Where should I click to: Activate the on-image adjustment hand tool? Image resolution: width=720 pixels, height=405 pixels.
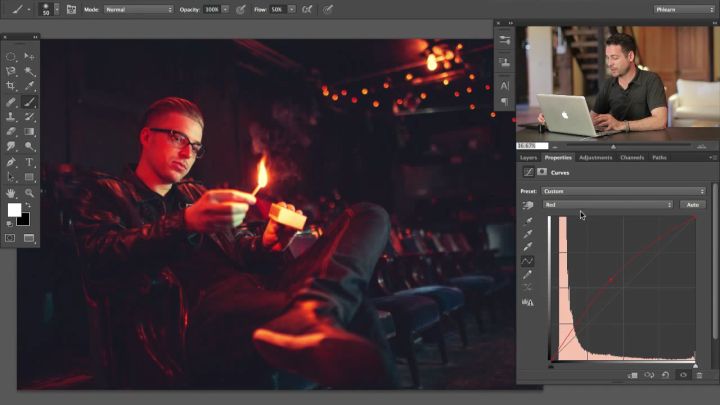(528, 205)
